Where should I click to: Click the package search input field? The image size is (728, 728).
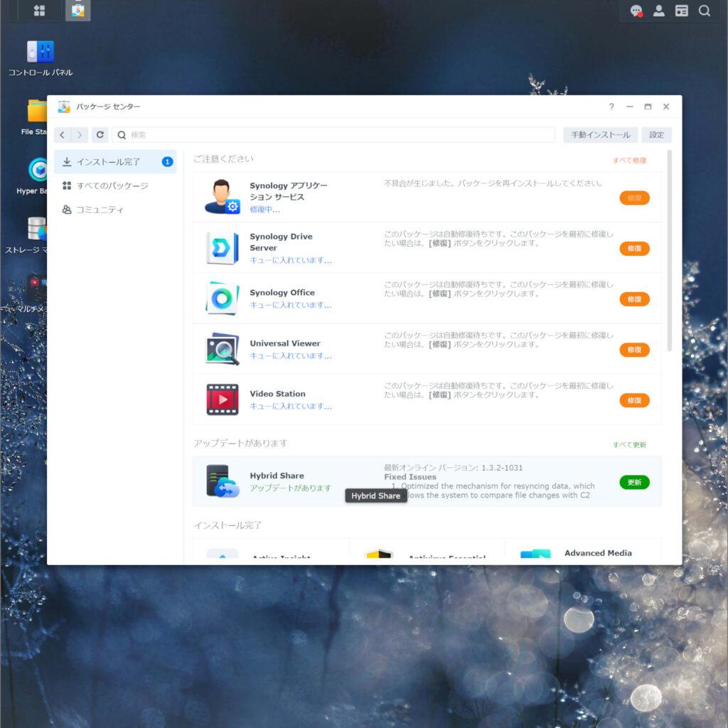333,135
